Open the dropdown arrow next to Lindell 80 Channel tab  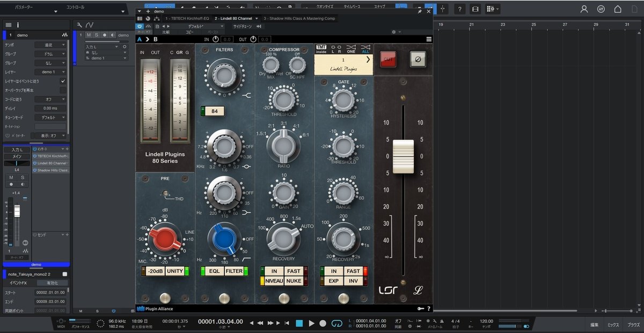click(257, 18)
